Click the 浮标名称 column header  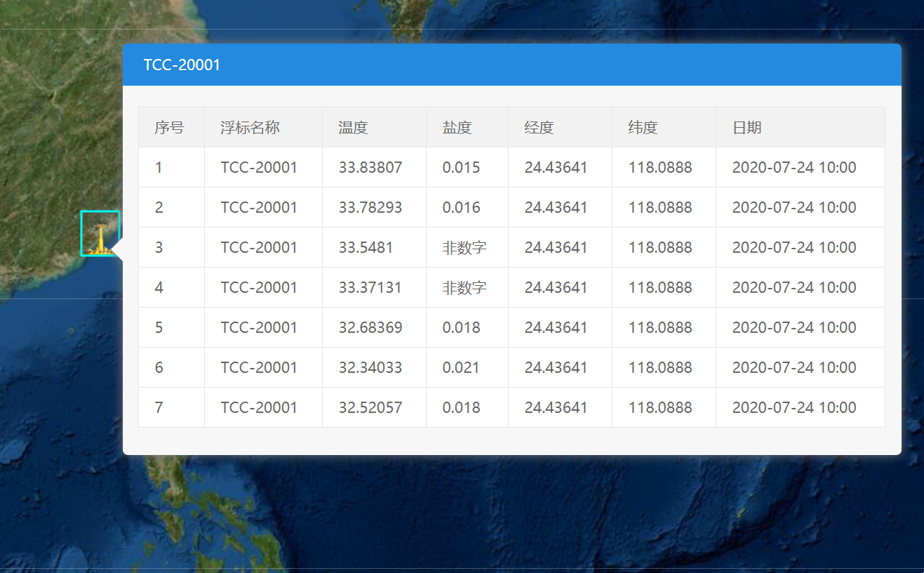250,128
